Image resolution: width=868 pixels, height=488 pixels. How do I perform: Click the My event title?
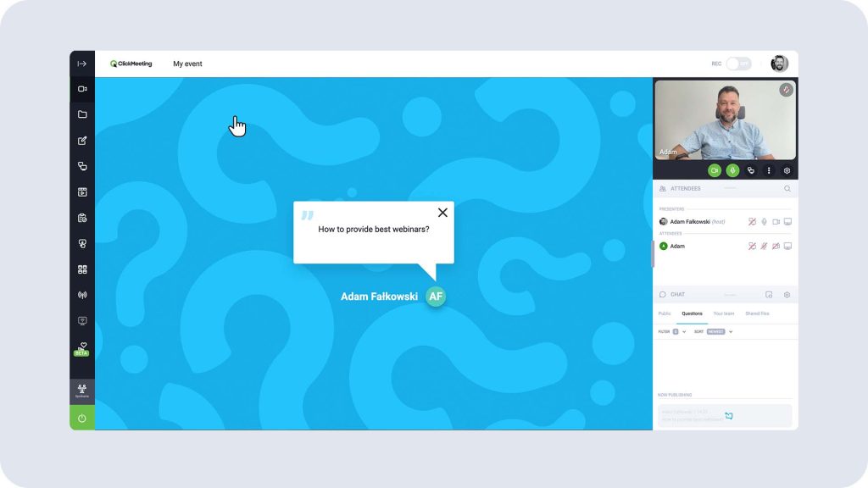187,64
